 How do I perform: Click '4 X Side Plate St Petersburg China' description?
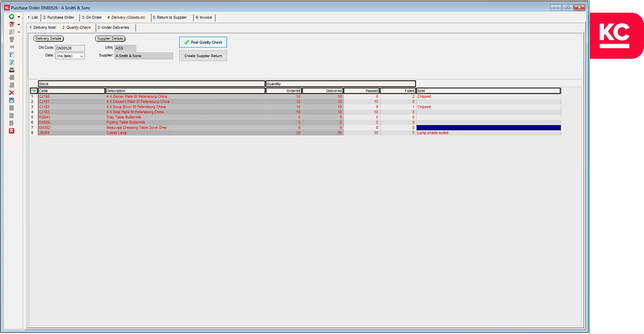(135, 112)
